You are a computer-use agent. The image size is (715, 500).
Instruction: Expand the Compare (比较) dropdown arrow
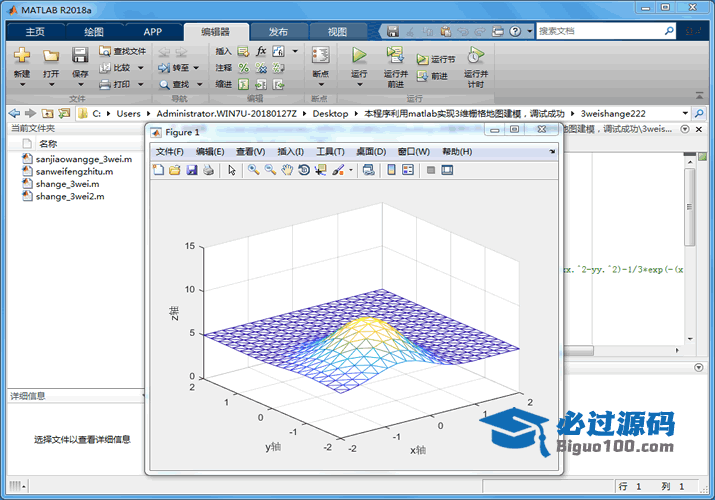coord(140,68)
